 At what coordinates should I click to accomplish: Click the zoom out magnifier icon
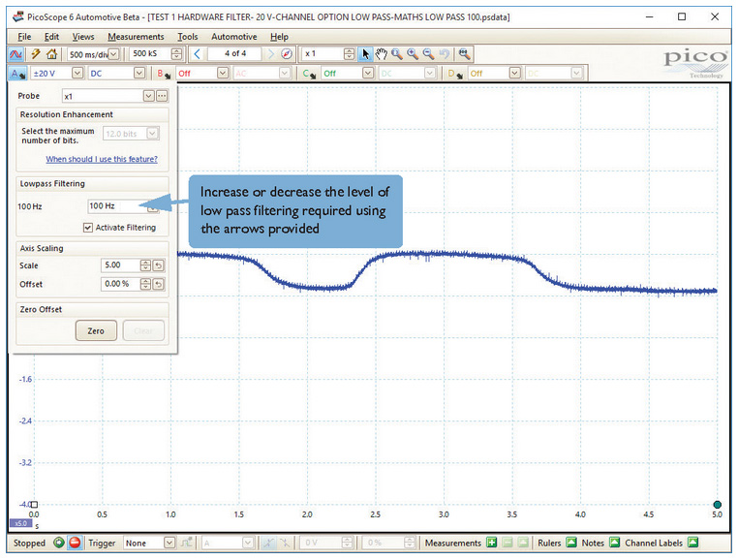click(428, 53)
